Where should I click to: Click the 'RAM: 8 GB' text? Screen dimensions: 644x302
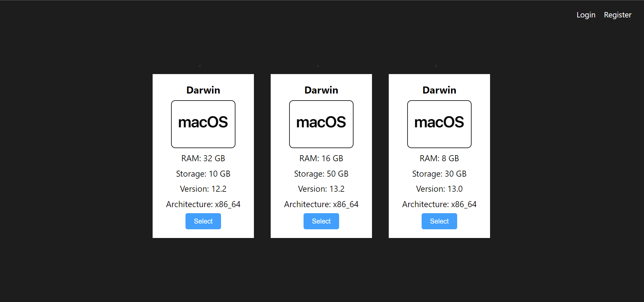(x=439, y=158)
